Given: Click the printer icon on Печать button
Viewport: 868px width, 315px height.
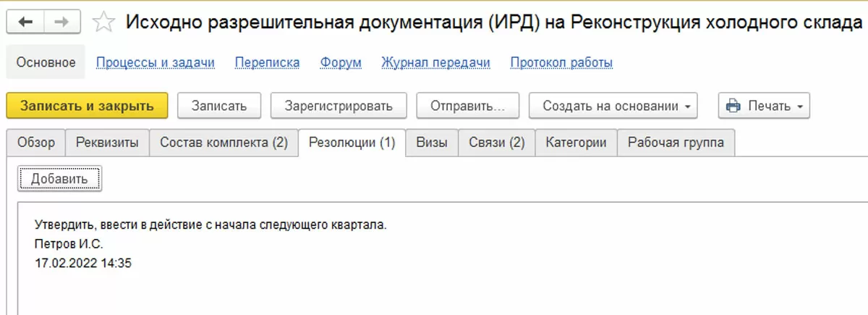Looking at the screenshot, I should [733, 106].
